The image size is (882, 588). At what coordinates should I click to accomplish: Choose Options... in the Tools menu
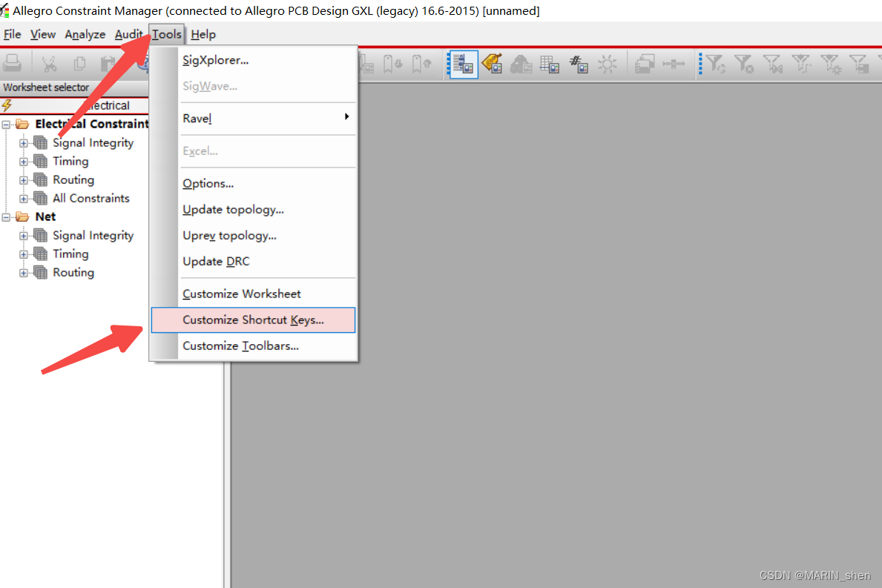(253, 183)
